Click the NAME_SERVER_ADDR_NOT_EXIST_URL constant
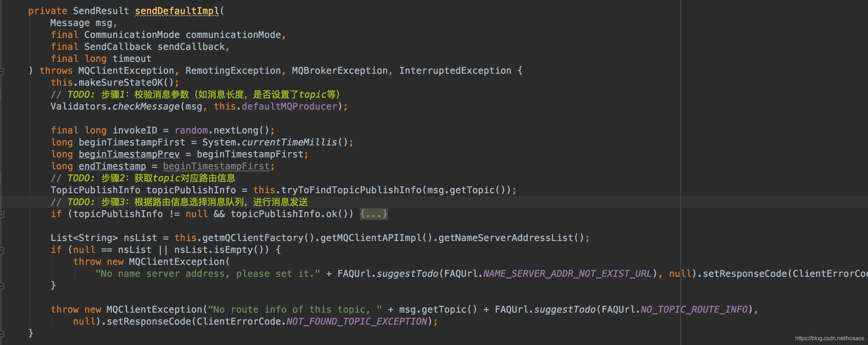 tap(567, 274)
